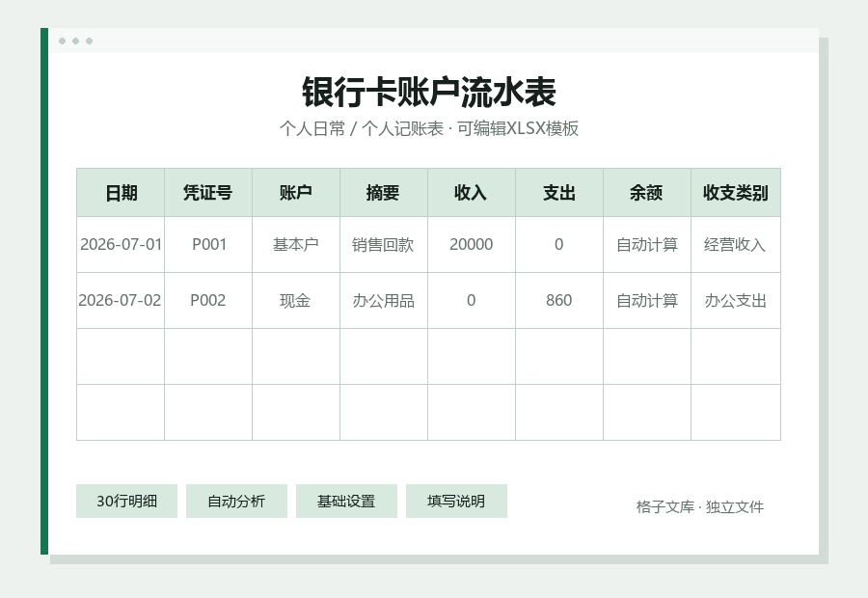Click the income cell 20000
Image resolution: width=868 pixels, height=598 pixels.
[x=472, y=245]
